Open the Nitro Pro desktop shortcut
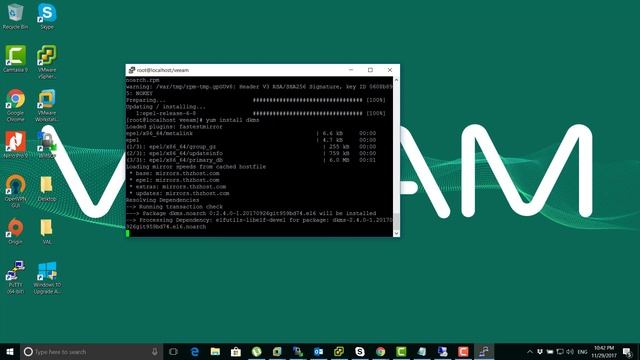Viewport: 640px width, 360px height. coord(16,144)
